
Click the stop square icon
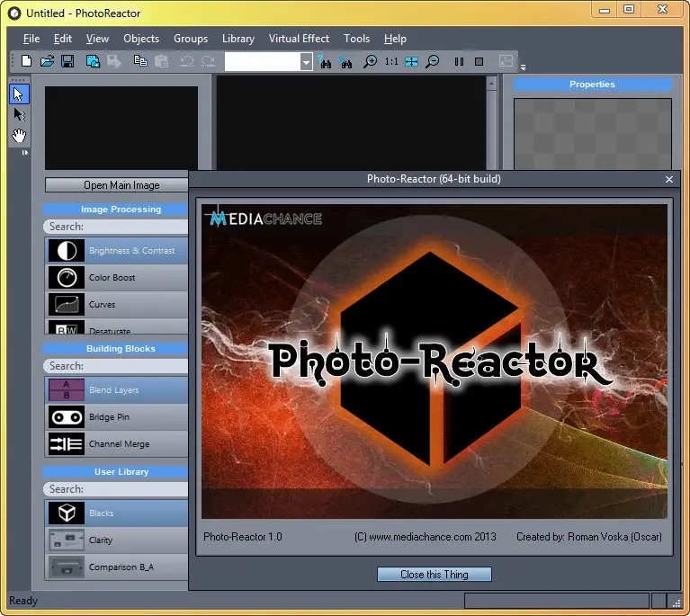479,61
